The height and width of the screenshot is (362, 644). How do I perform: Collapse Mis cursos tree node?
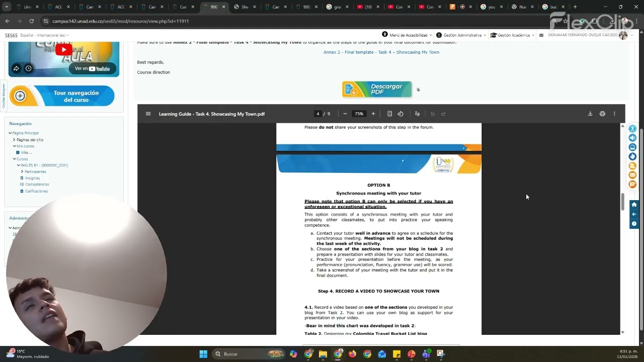tap(14, 146)
